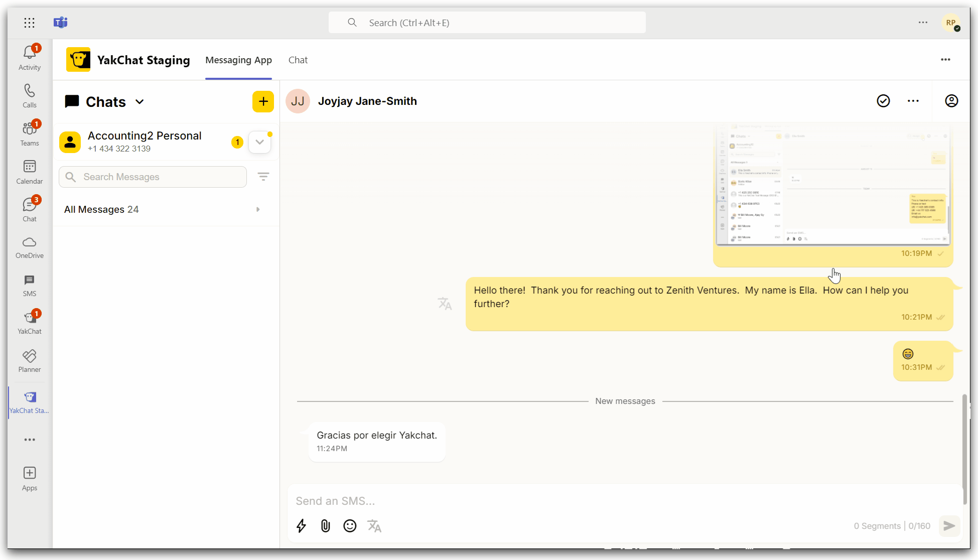Click Joyjay Jane-Smith contact name
Viewport: 978px width, 560px height.
click(367, 101)
